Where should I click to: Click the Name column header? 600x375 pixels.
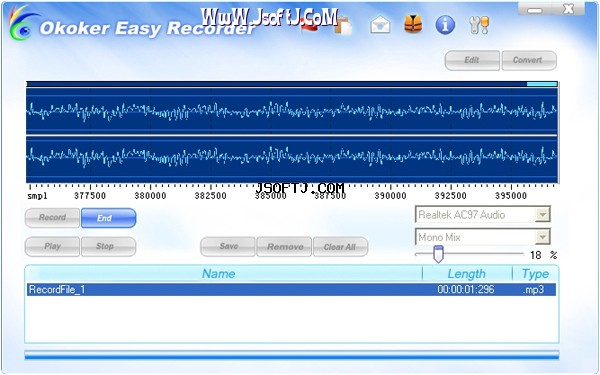point(218,274)
